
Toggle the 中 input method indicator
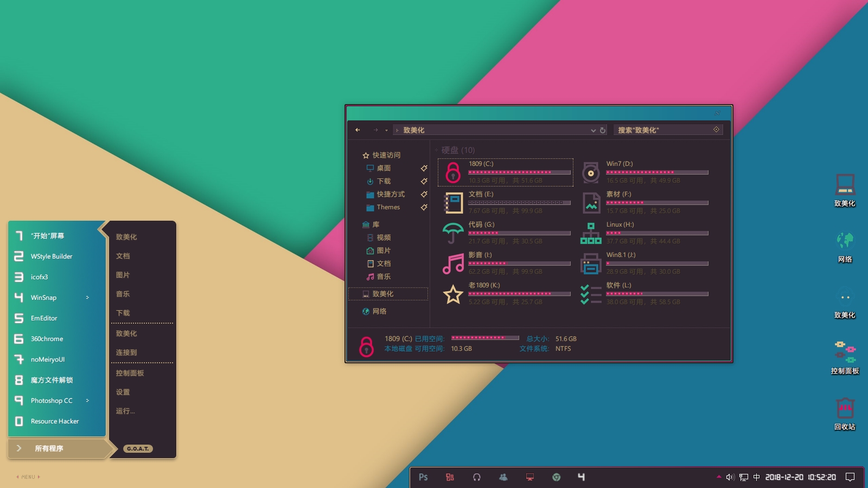pyautogui.click(x=756, y=477)
